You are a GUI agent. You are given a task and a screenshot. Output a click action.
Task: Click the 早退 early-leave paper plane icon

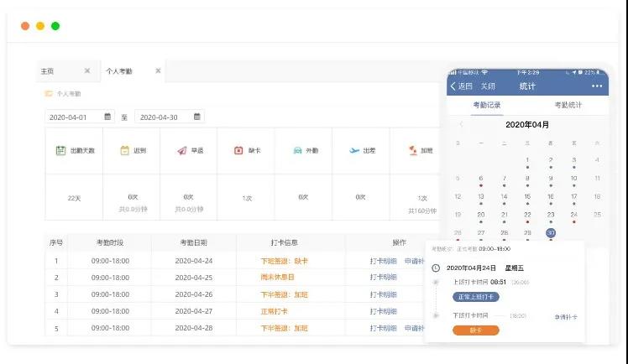click(x=182, y=150)
